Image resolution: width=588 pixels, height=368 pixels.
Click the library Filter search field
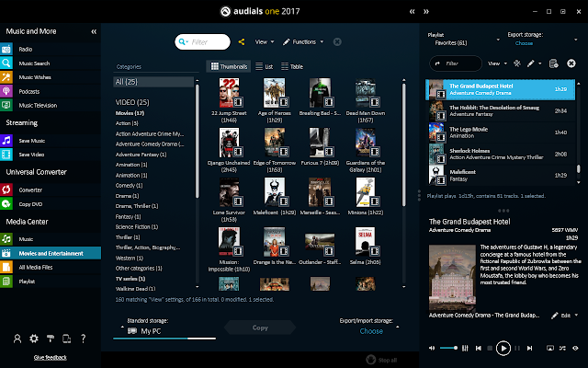click(202, 42)
